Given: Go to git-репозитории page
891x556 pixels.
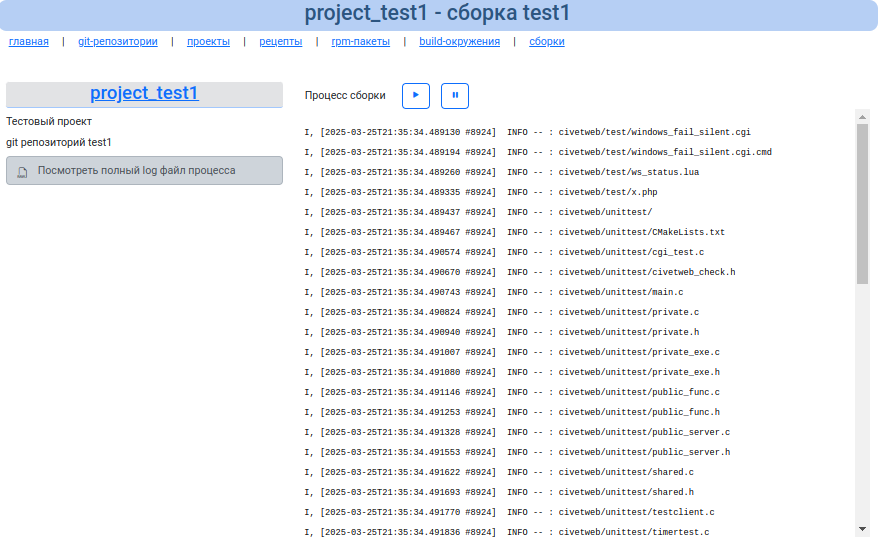Looking at the screenshot, I should 118,42.
